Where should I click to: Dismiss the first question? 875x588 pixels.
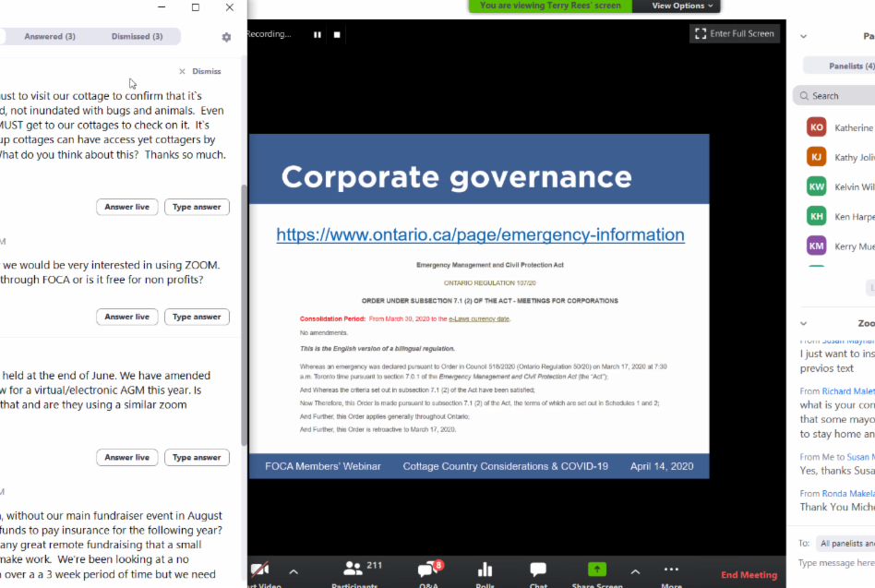pyautogui.click(x=200, y=71)
